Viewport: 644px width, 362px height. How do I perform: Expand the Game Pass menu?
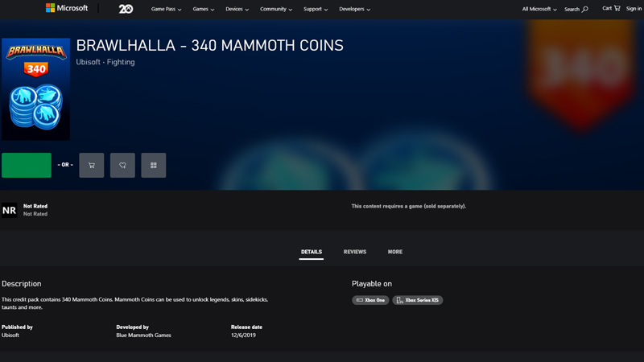click(166, 9)
